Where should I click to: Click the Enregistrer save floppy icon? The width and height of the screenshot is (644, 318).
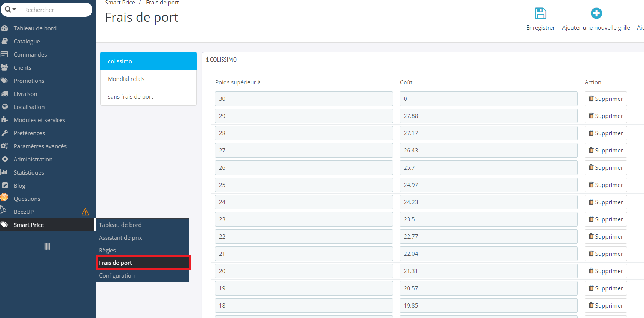pos(540,13)
